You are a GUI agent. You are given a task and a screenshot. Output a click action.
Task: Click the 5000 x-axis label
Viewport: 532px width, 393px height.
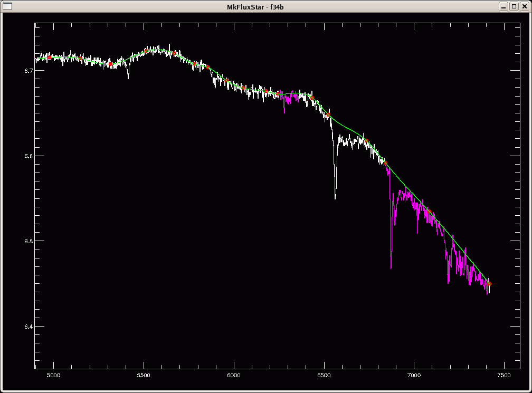pyautogui.click(x=53, y=375)
